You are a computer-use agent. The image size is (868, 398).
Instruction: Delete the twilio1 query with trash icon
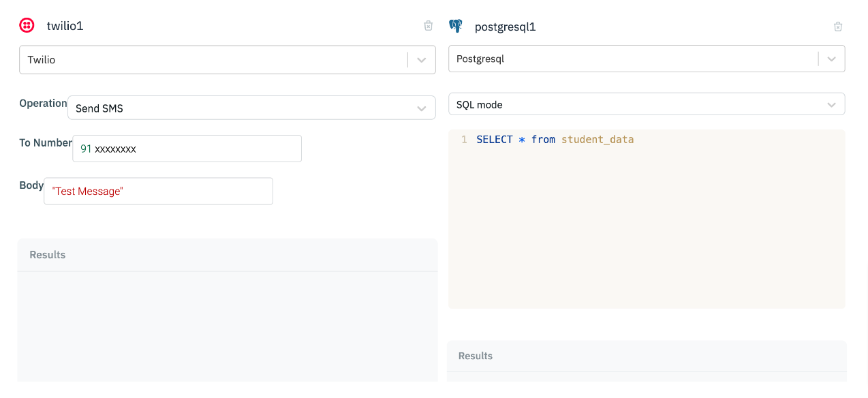coord(428,26)
